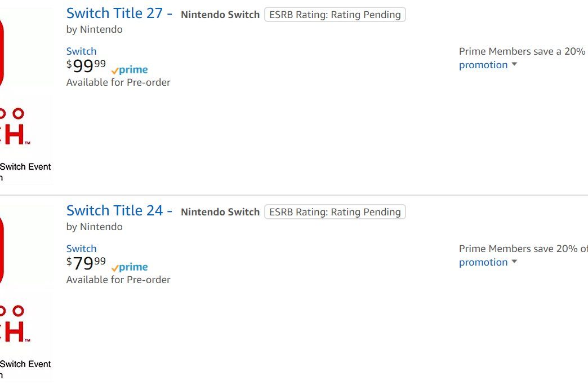The width and height of the screenshot is (588, 384).
Task: Click "Prime Members save a 20%" text
Action: pyautogui.click(x=522, y=51)
